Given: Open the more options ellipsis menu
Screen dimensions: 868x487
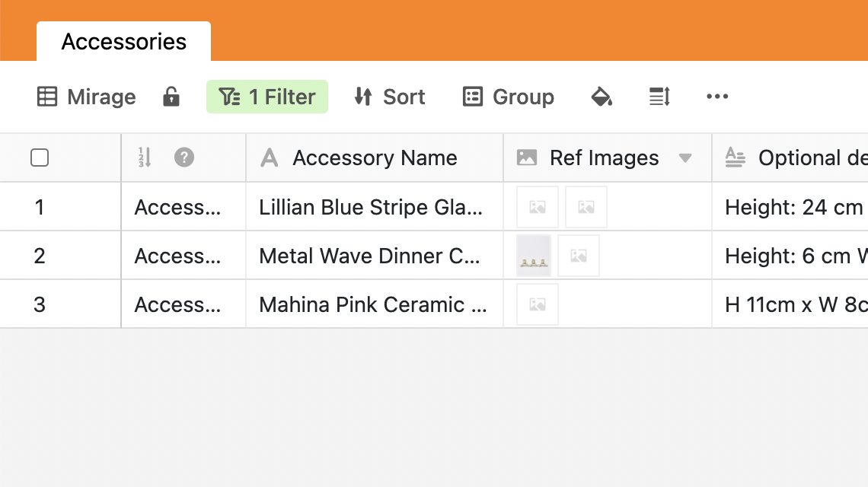Looking at the screenshot, I should point(717,97).
